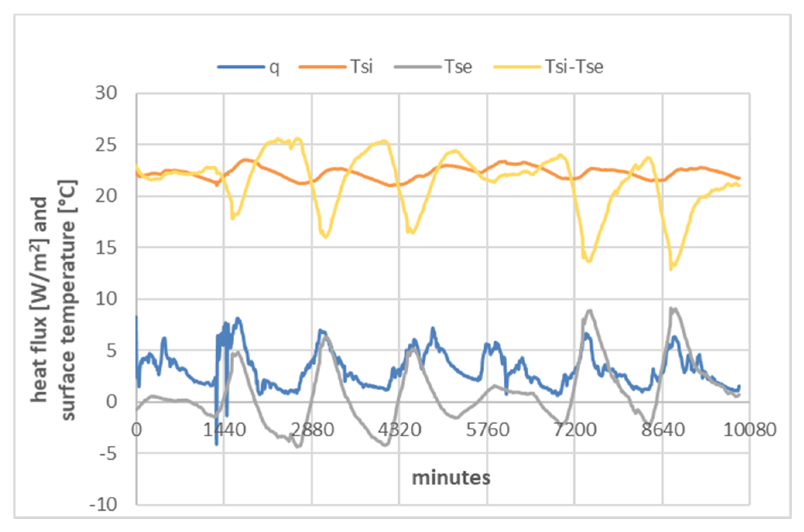Image resolution: width=804 pixels, height=532 pixels.
Task: Click the gray Tse legend line swatch
Action: (417, 67)
